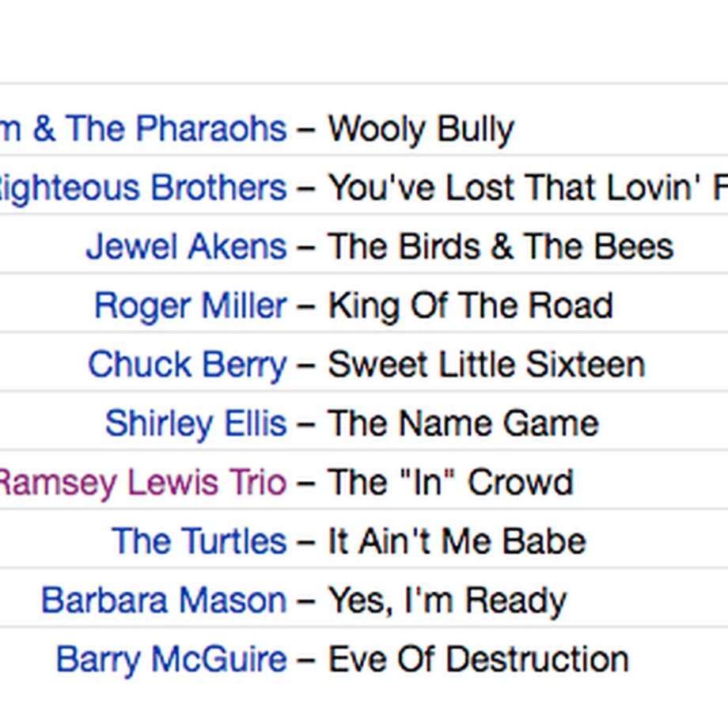Click the Eve Of Destruction title
The image size is (728, 728).
(x=478, y=660)
